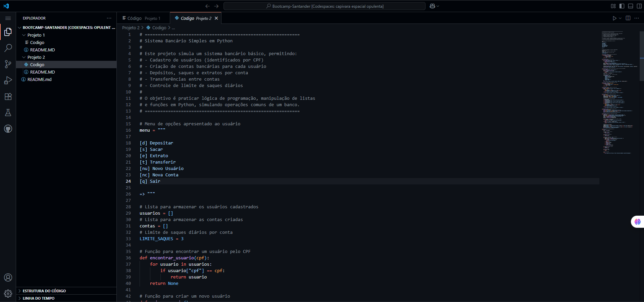
Task: Open the root README.md file
Action: click(x=39, y=79)
